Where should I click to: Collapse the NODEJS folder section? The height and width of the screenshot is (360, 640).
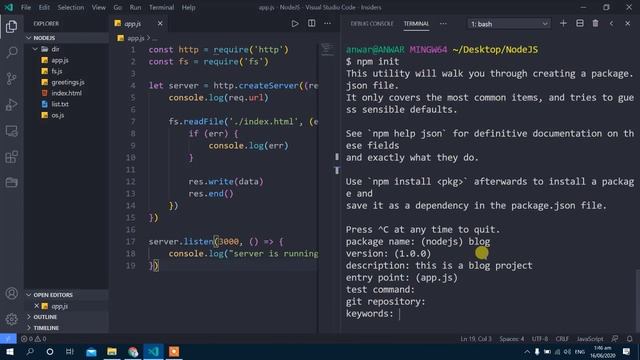67,38
